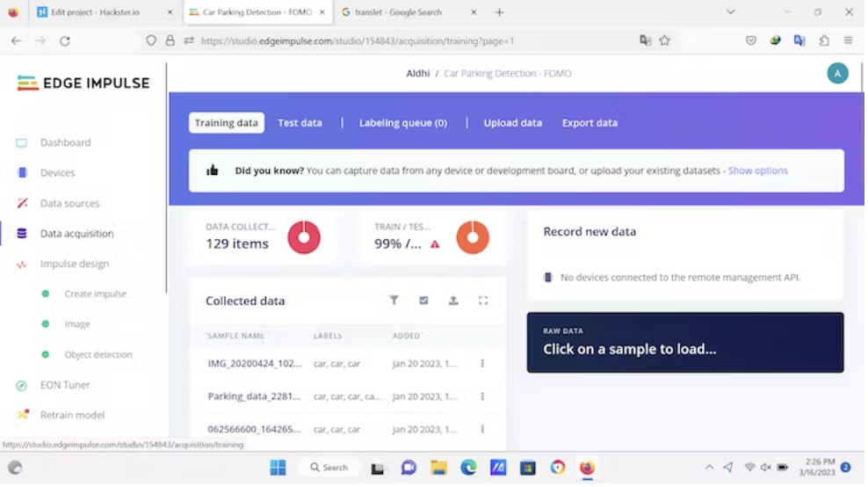Click the browser address bar URL
868x487 pixels.
pos(357,40)
